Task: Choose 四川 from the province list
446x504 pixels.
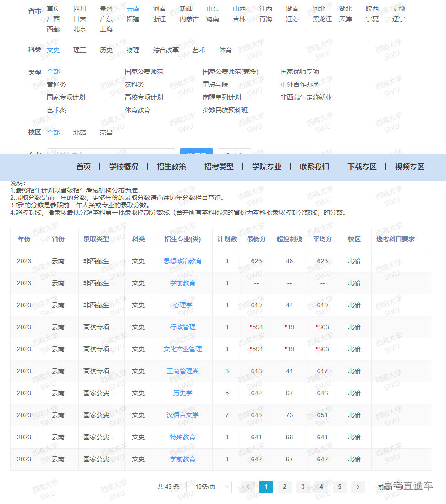Action: [80, 7]
